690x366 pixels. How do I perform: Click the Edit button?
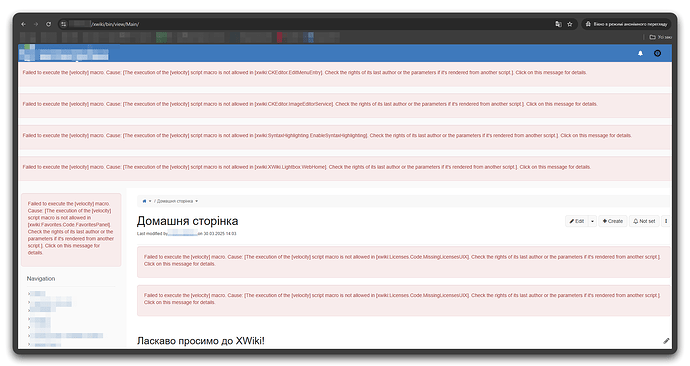click(576, 221)
